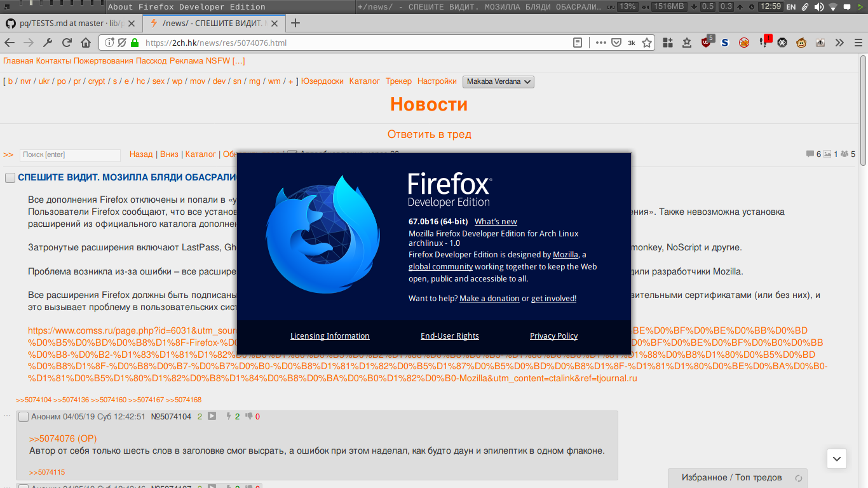Show bookmarks tray star icon

[x=687, y=43]
